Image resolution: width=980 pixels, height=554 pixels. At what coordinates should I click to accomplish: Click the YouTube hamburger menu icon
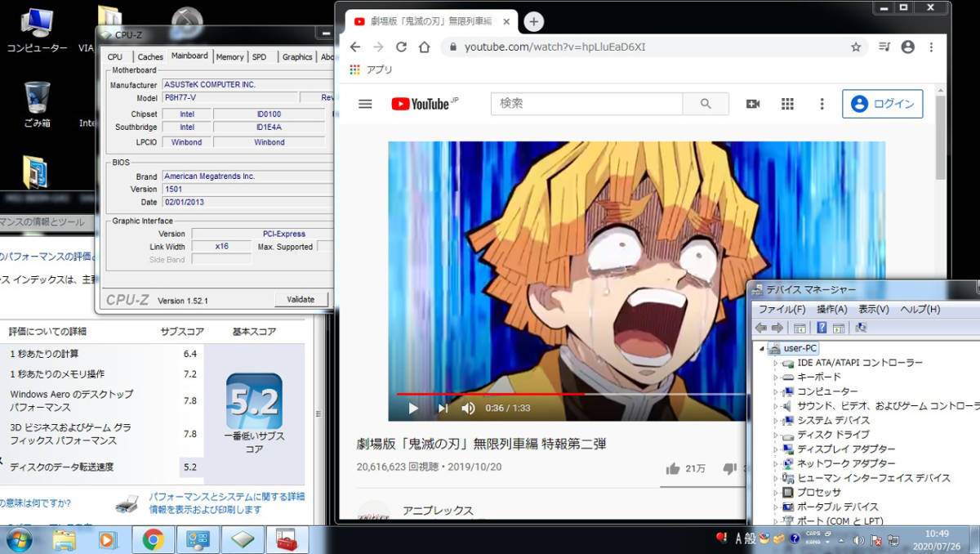tap(365, 104)
